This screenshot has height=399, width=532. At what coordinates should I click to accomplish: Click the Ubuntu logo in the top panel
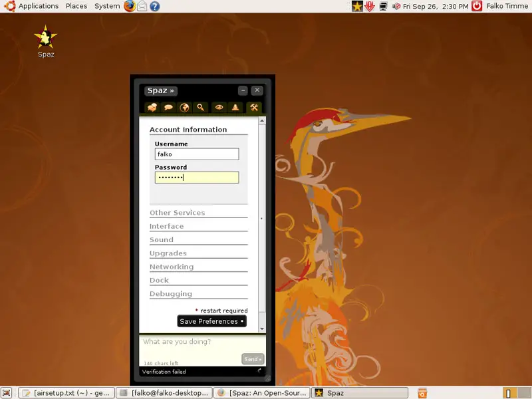9,6
